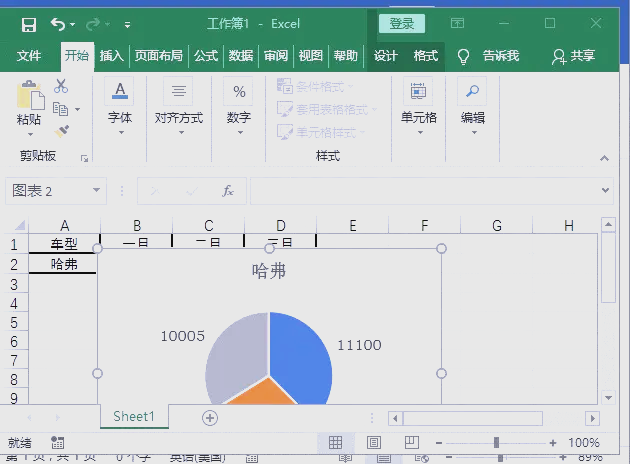Click the Format Painter brush icon
The width and height of the screenshot is (630, 464).
(x=61, y=131)
